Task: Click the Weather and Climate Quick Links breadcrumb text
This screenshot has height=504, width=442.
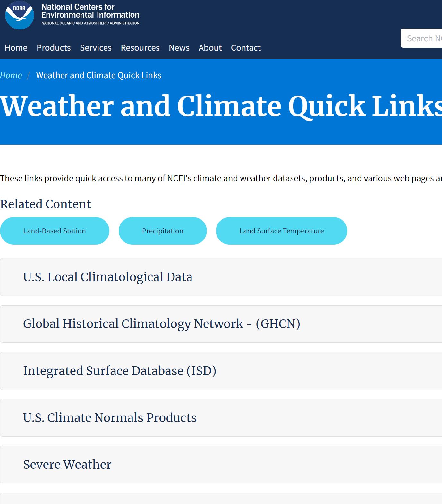Action: [x=99, y=75]
